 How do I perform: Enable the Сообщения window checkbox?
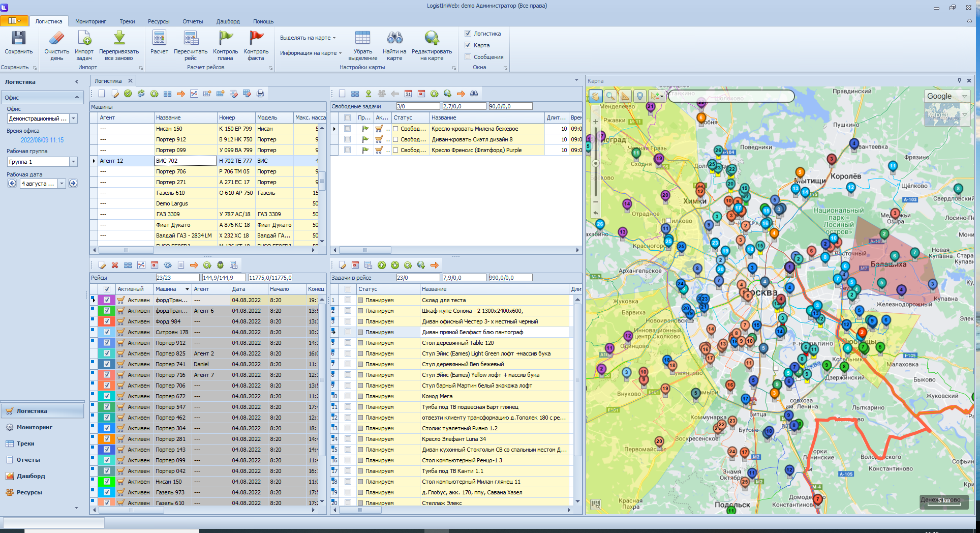[468, 57]
